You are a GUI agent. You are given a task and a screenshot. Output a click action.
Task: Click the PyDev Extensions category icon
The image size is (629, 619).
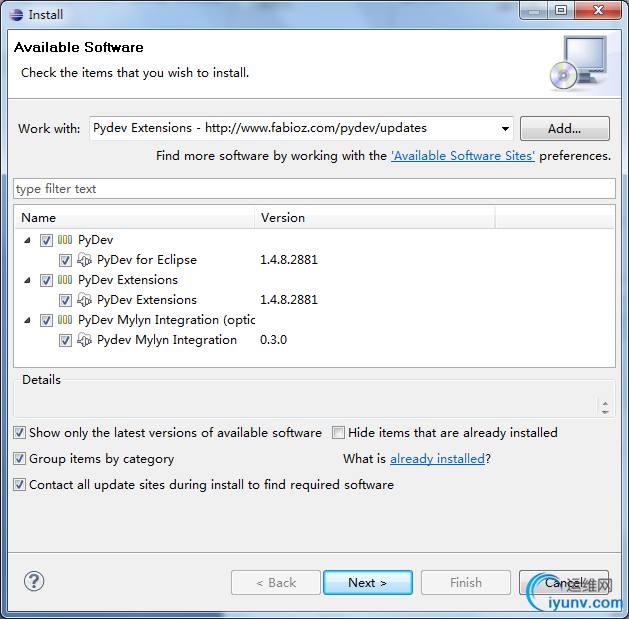pos(65,280)
